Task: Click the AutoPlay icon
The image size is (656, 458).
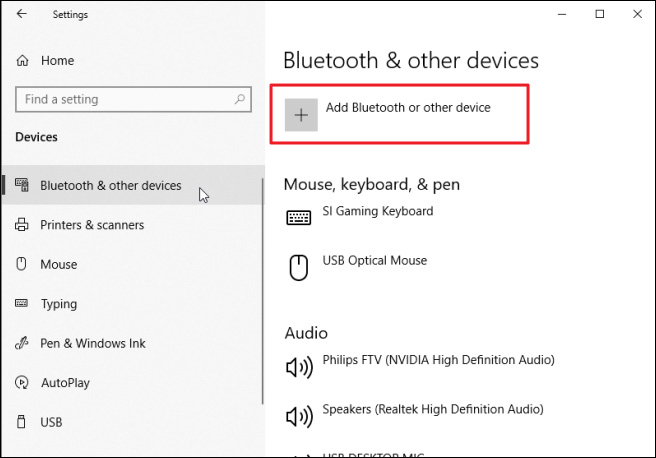Action: click(21, 382)
